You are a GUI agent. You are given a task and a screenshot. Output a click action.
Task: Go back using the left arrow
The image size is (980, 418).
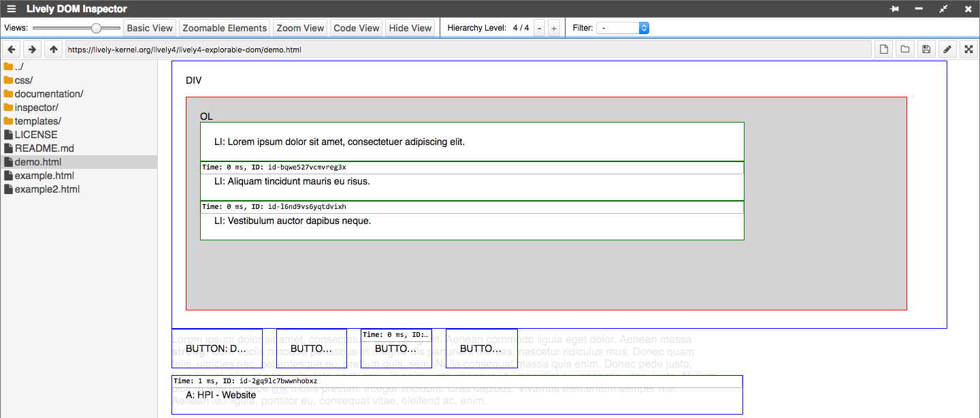pyautogui.click(x=12, y=50)
